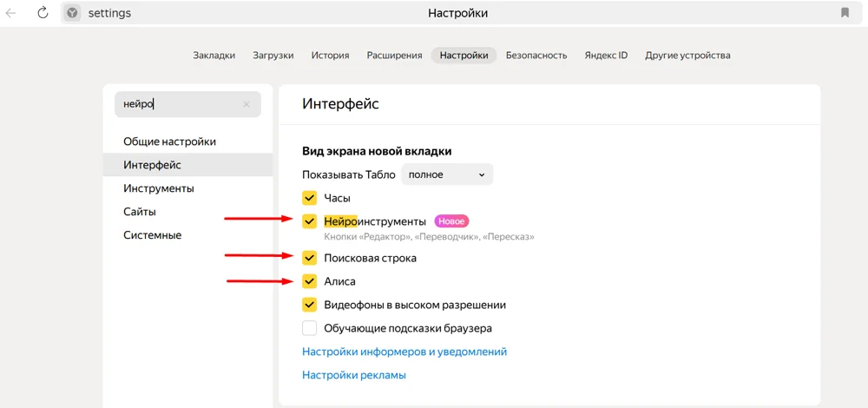Uncheck Видеофоны в высоком разрешении

310,305
